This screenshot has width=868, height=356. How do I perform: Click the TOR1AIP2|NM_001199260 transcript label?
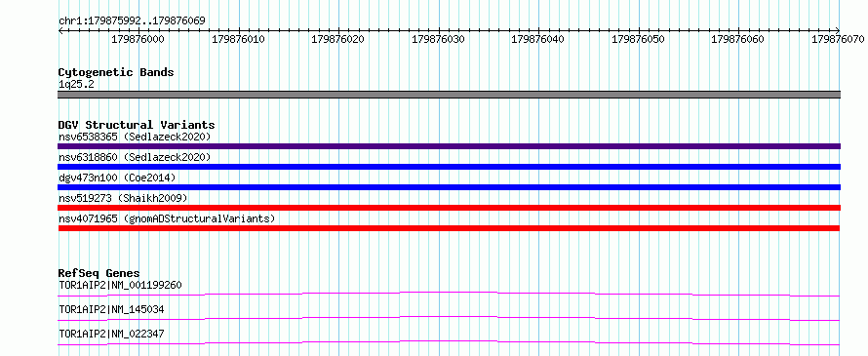(x=120, y=285)
